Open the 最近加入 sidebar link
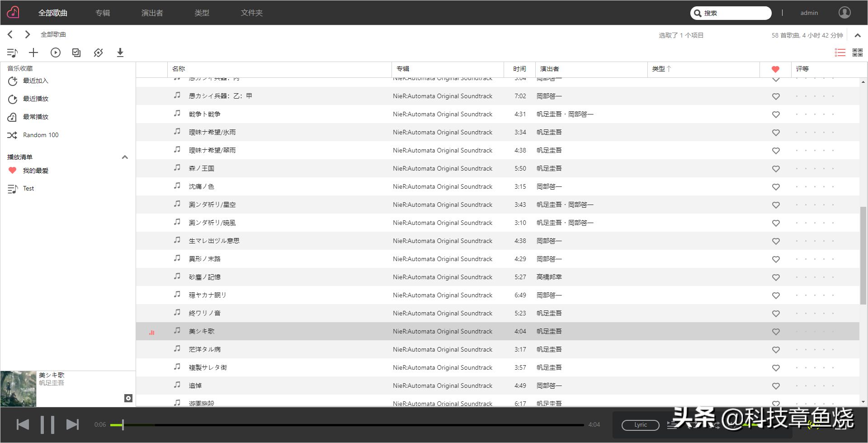The image size is (868, 443). [35, 81]
